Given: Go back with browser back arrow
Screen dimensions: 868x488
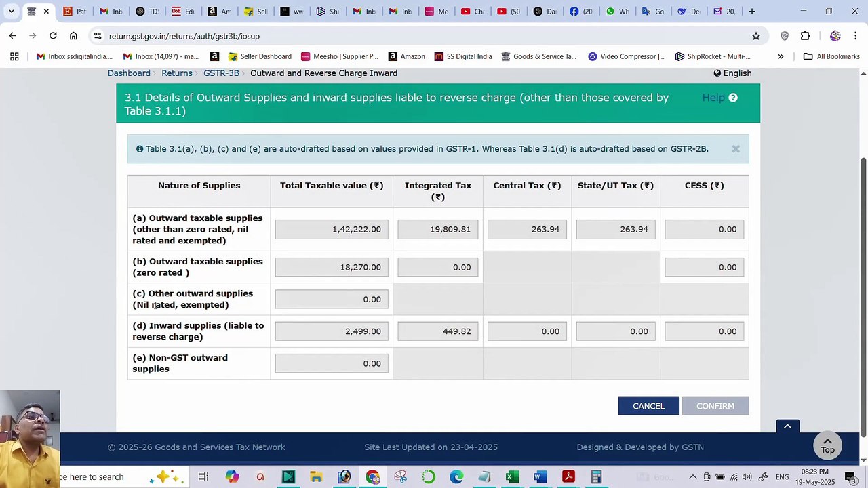Looking at the screenshot, I should click(x=13, y=36).
